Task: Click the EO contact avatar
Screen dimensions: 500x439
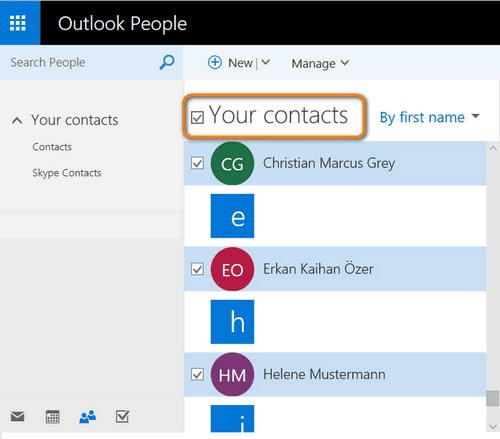Action: pos(232,269)
